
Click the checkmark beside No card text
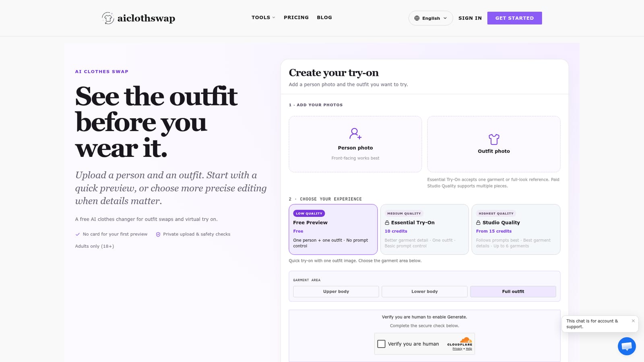78,234
